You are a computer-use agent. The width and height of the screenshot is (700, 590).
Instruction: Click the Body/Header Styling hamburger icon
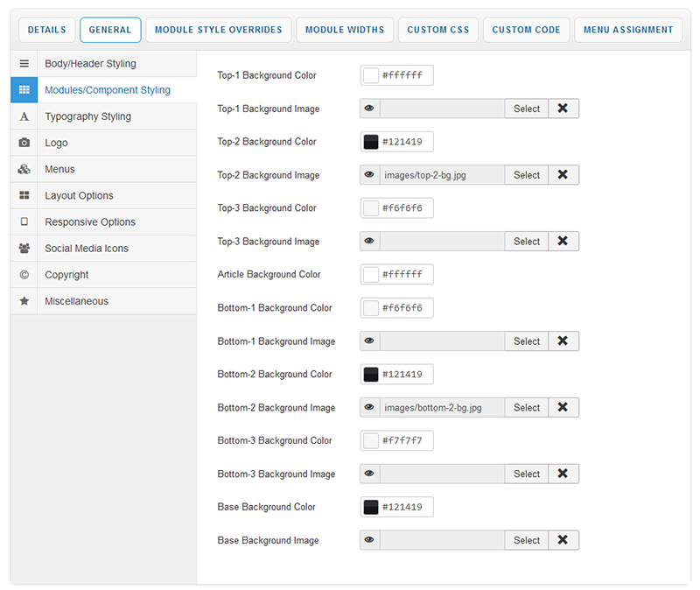[x=24, y=64]
